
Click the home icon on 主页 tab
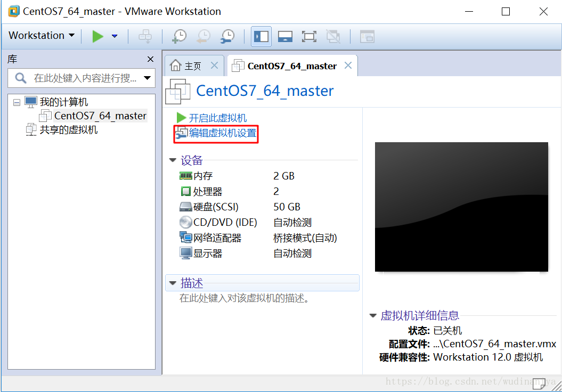pyautogui.click(x=176, y=65)
